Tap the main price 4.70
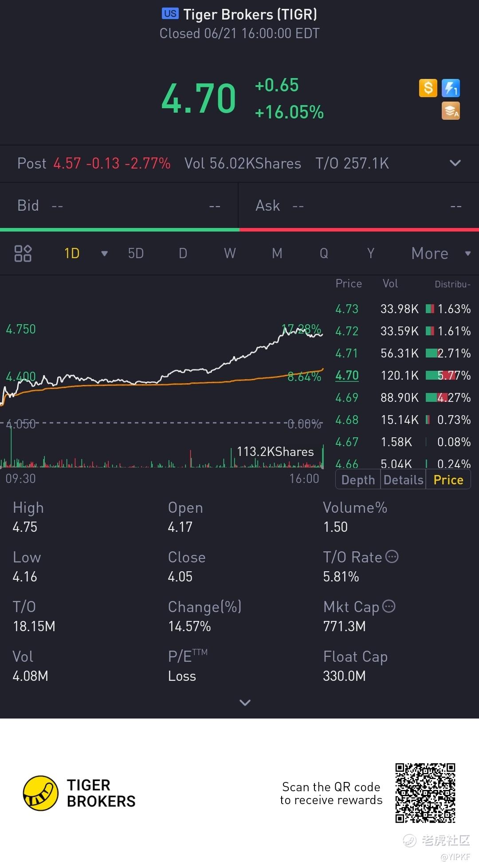 pyautogui.click(x=199, y=98)
